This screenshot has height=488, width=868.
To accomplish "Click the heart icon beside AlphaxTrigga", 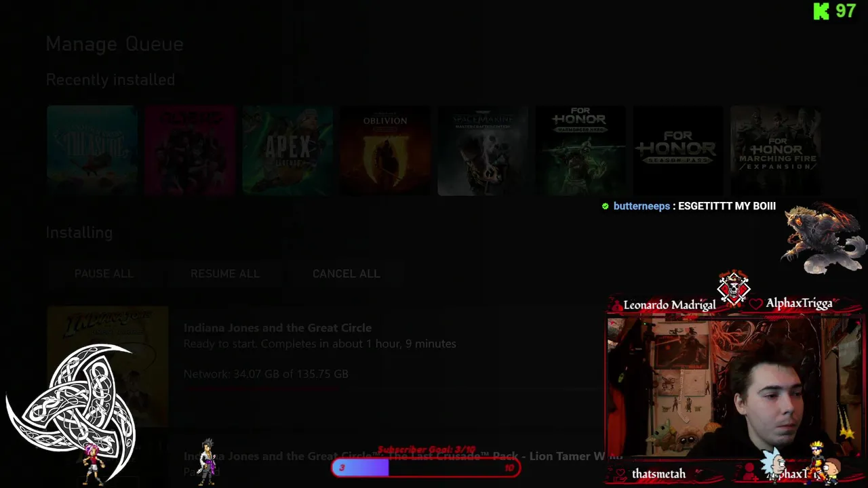I will [756, 304].
